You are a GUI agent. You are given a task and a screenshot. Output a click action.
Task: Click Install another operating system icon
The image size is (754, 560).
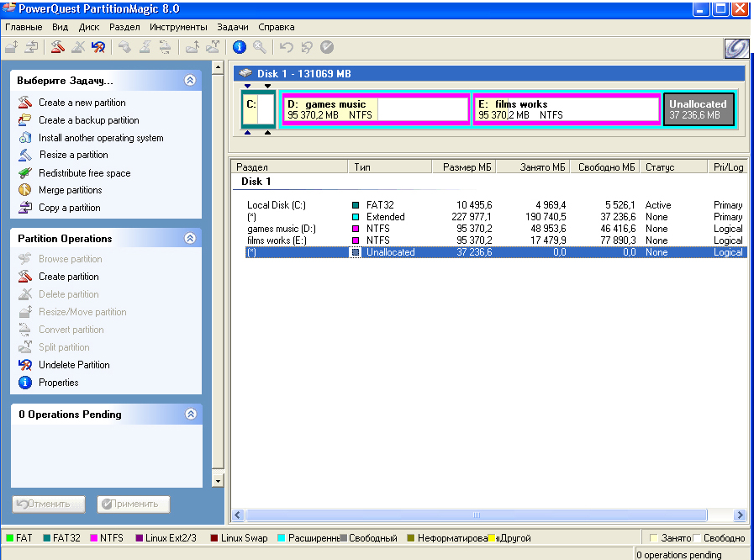click(x=24, y=137)
